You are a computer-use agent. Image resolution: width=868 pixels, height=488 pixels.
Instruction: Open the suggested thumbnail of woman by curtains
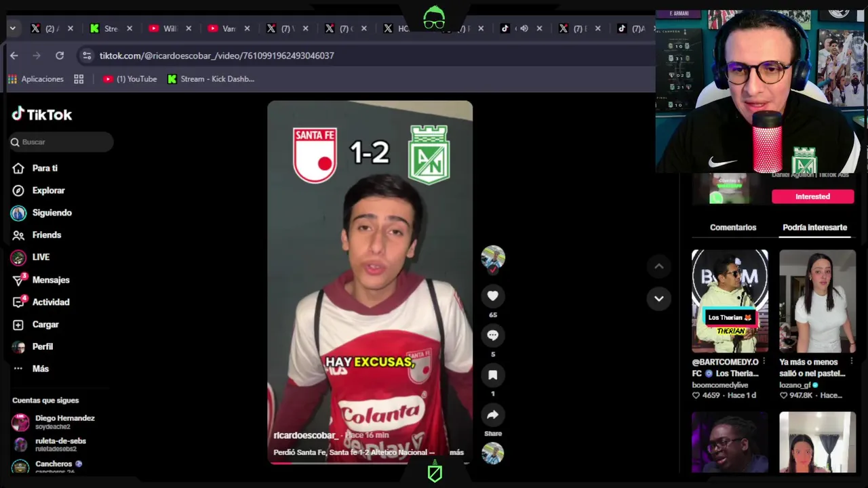(x=818, y=443)
